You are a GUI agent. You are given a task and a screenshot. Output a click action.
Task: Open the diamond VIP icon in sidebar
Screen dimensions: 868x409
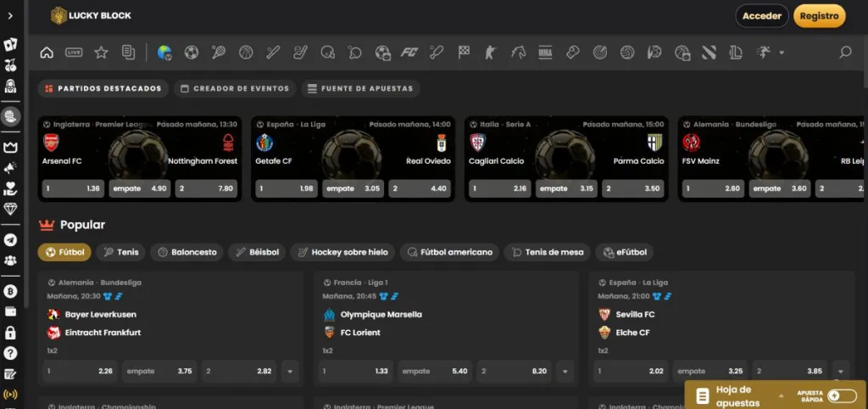pos(10,209)
